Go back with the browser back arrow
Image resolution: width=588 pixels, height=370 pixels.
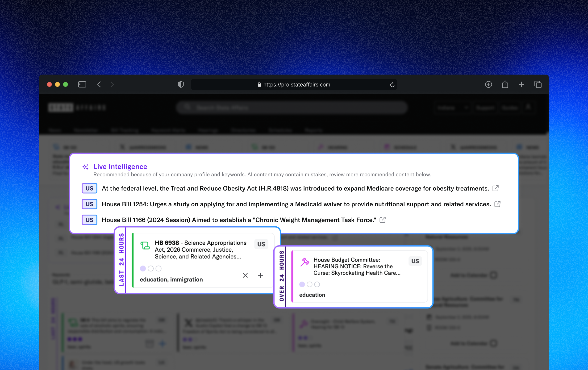click(x=99, y=84)
